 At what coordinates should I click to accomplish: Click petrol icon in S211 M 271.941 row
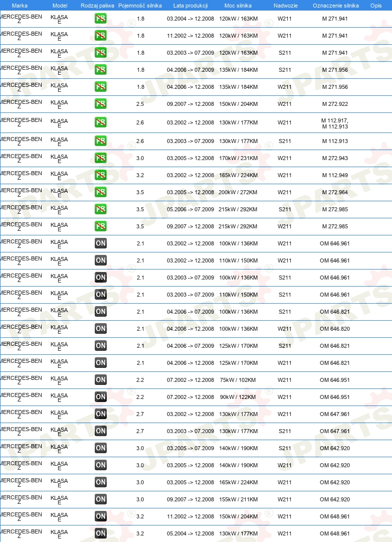(100, 53)
